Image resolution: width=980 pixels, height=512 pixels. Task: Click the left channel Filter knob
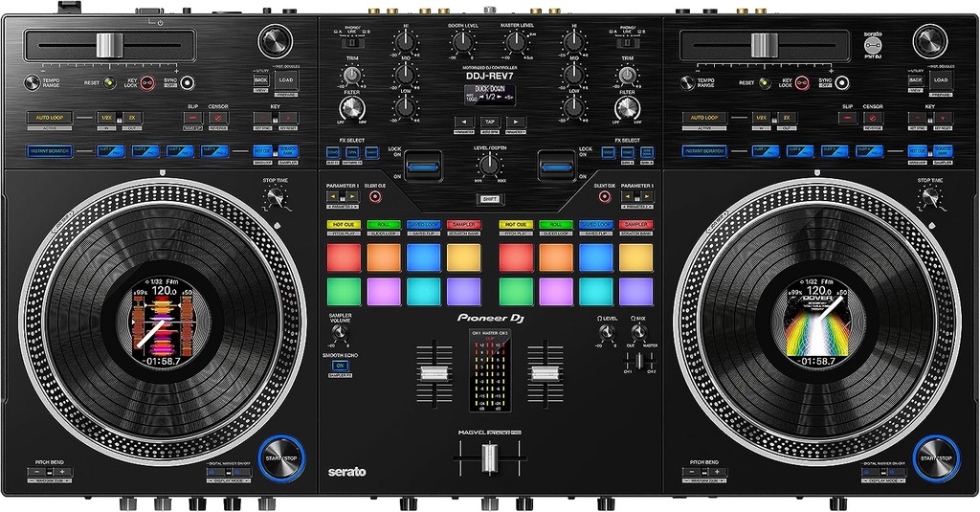pos(352,109)
